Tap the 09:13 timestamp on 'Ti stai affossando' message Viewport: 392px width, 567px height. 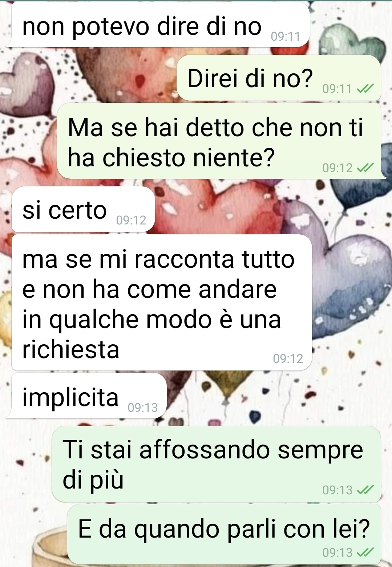point(338,490)
